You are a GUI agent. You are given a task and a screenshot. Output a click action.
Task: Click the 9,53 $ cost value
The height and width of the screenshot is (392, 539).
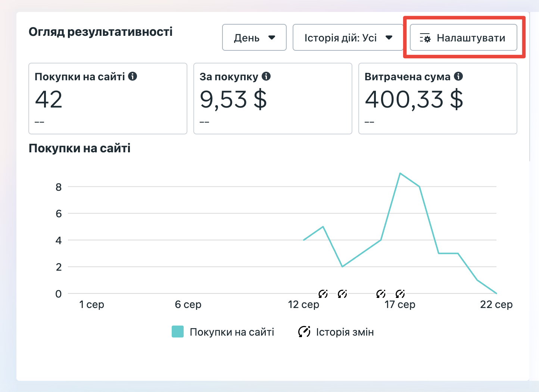point(233,100)
